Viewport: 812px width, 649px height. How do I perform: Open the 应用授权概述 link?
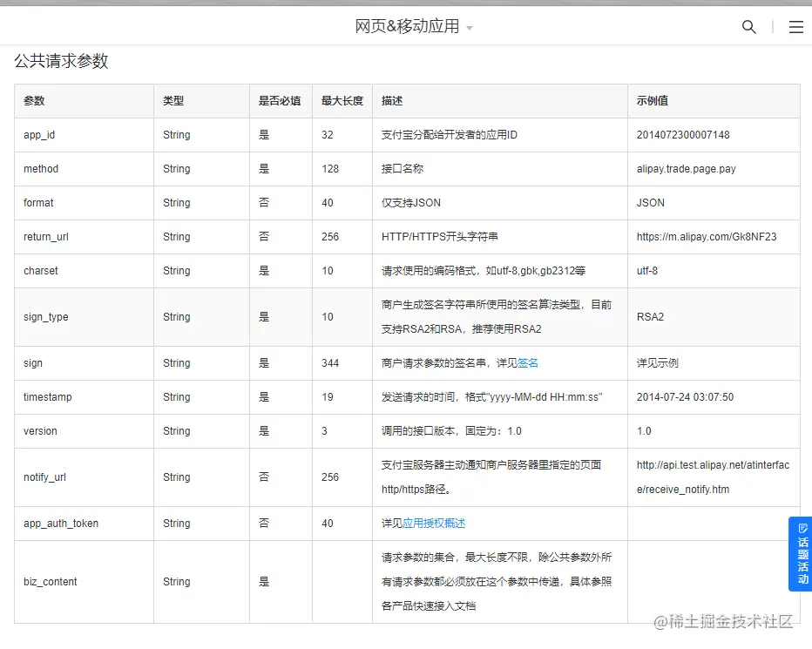(434, 524)
